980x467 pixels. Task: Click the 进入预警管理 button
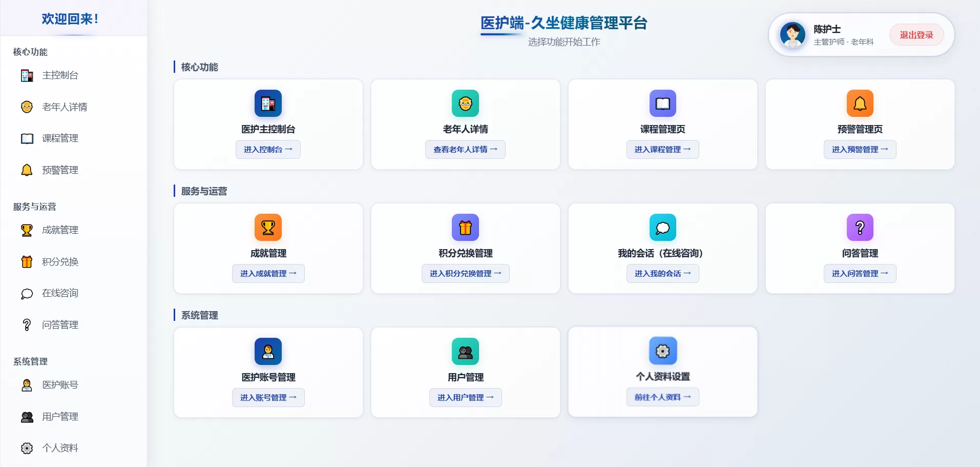860,149
